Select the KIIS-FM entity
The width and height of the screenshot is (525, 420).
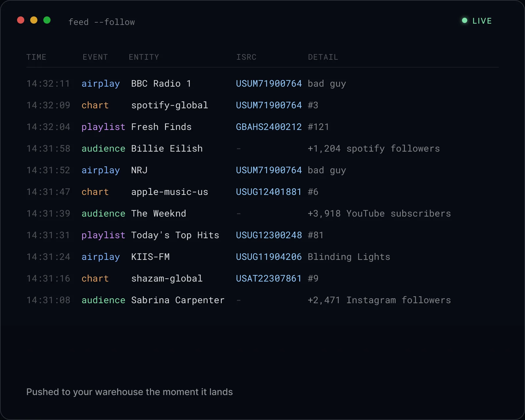point(150,257)
